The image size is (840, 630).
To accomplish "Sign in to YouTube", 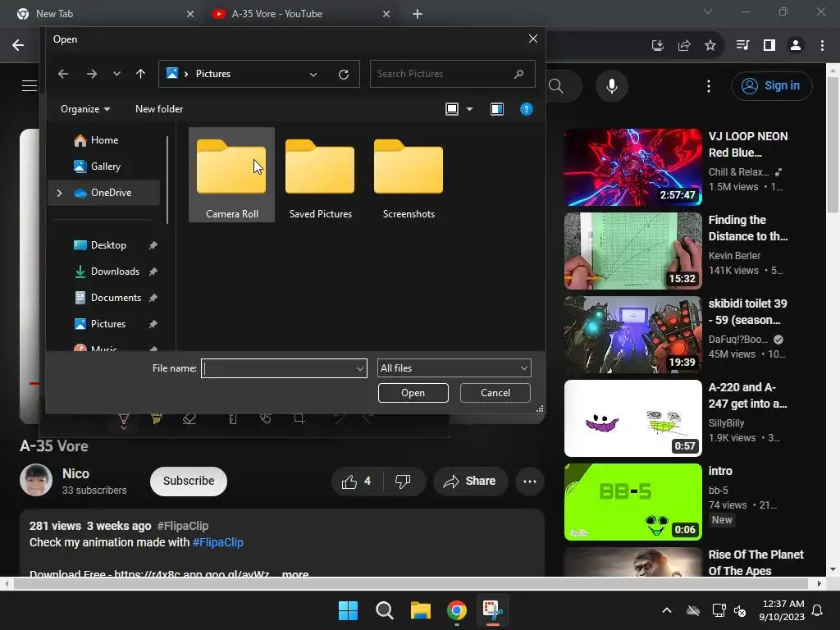I will (x=772, y=85).
